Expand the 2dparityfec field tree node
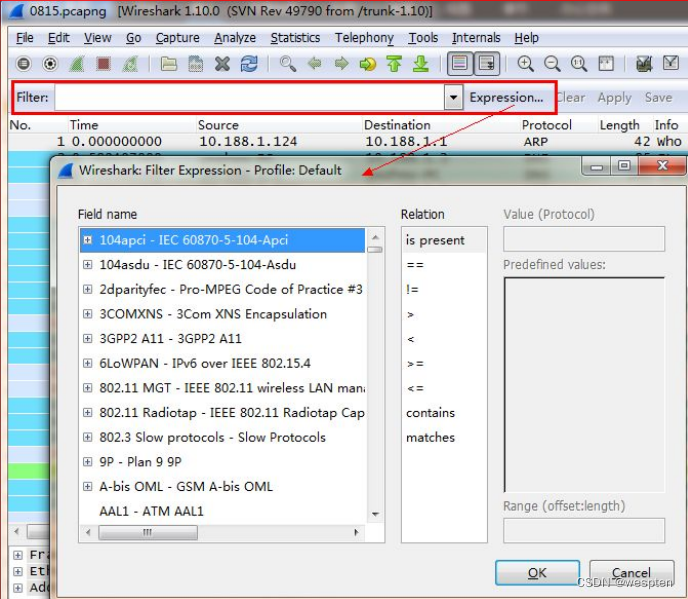Image resolution: width=688 pixels, height=599 pixels. click(x=88, y=289)
